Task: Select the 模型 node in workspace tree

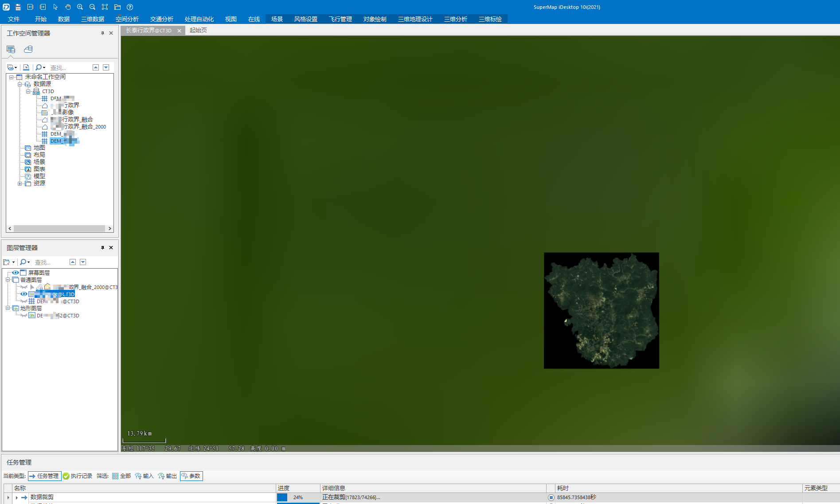Action: pos(39,176)
